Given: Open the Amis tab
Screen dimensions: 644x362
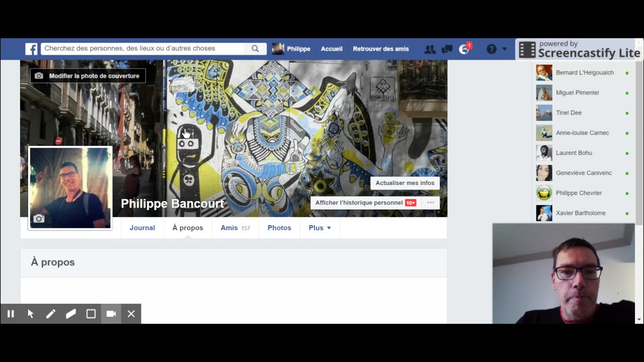Looking at the screenshot, I should point(235,228).
